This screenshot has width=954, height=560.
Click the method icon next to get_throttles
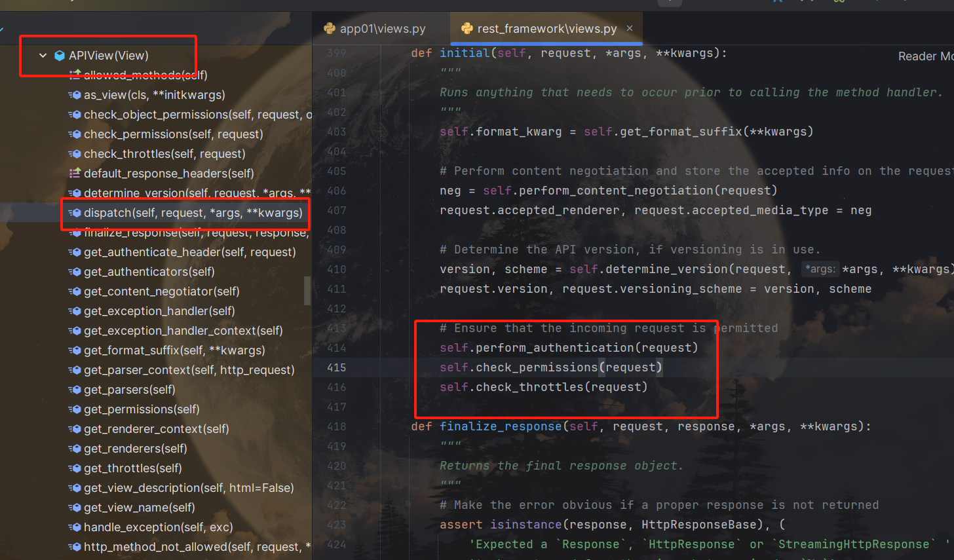point(75,468)
